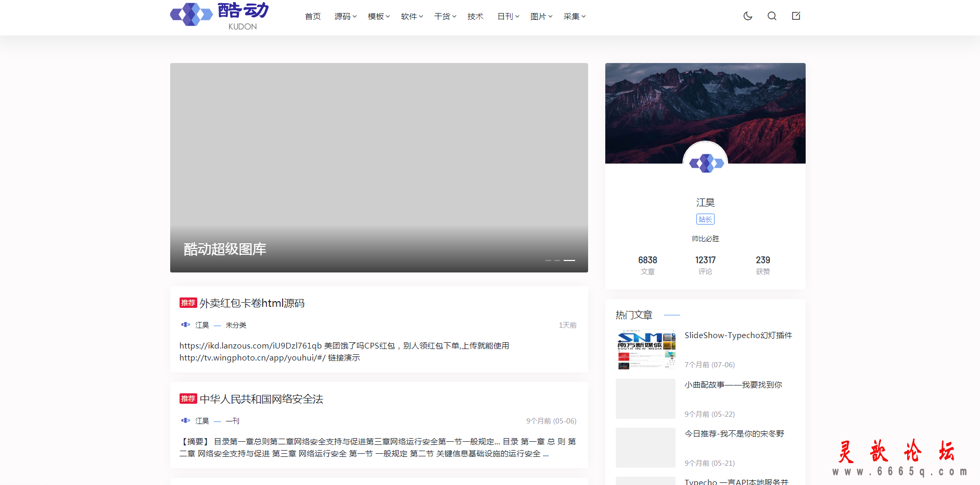Image resolution: width=980 pixels, height=485 pixels.
Task: Open the 技术 menu item
Action: 475,17
